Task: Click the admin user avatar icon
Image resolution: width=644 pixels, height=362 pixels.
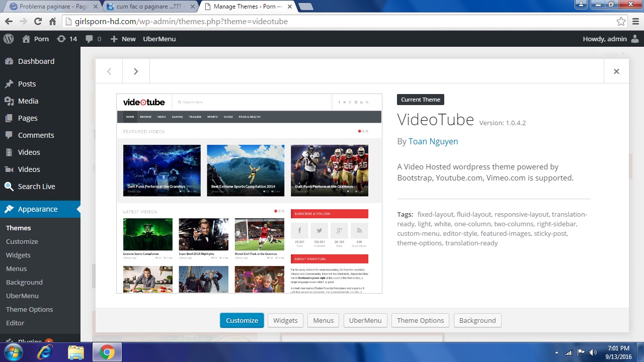Action: (x=635, y=39)
